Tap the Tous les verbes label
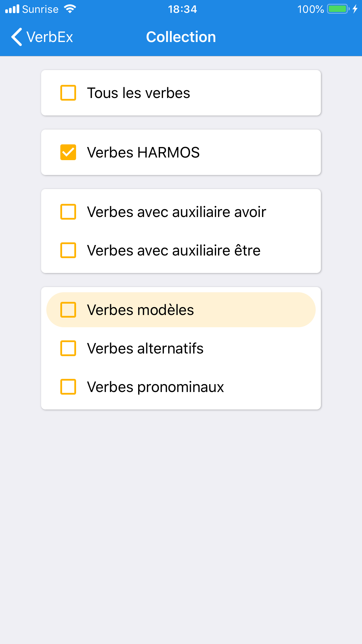The height and width of the screenshot is (644, 362). (138, 93)
